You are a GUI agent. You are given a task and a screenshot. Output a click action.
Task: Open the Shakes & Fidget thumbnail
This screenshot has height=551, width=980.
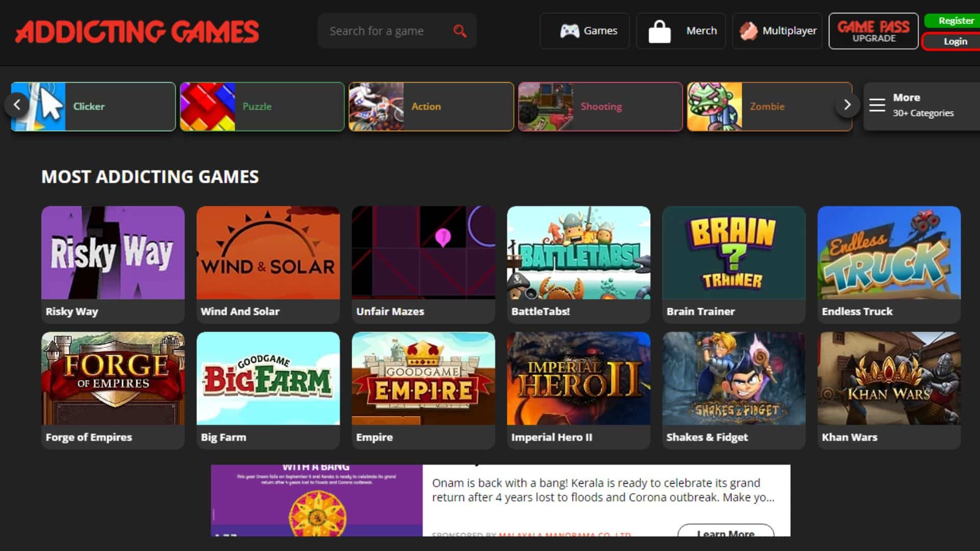coord(733,379)
